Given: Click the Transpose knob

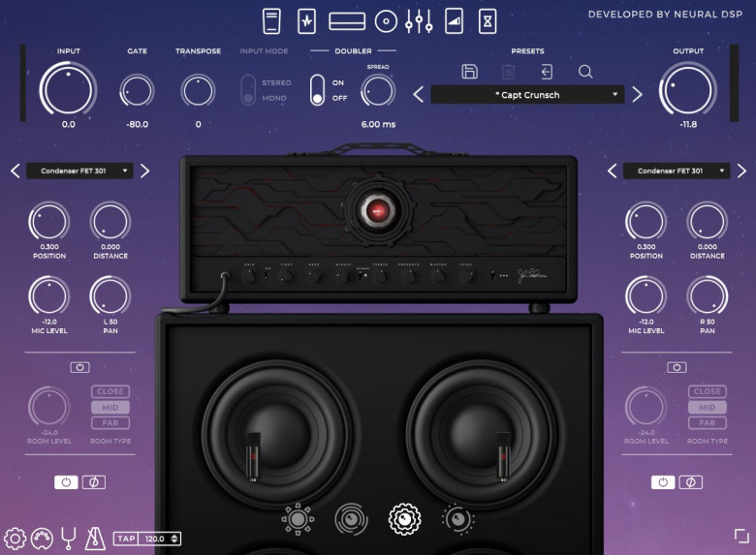Looking at the screenshot, I should 198,91.
